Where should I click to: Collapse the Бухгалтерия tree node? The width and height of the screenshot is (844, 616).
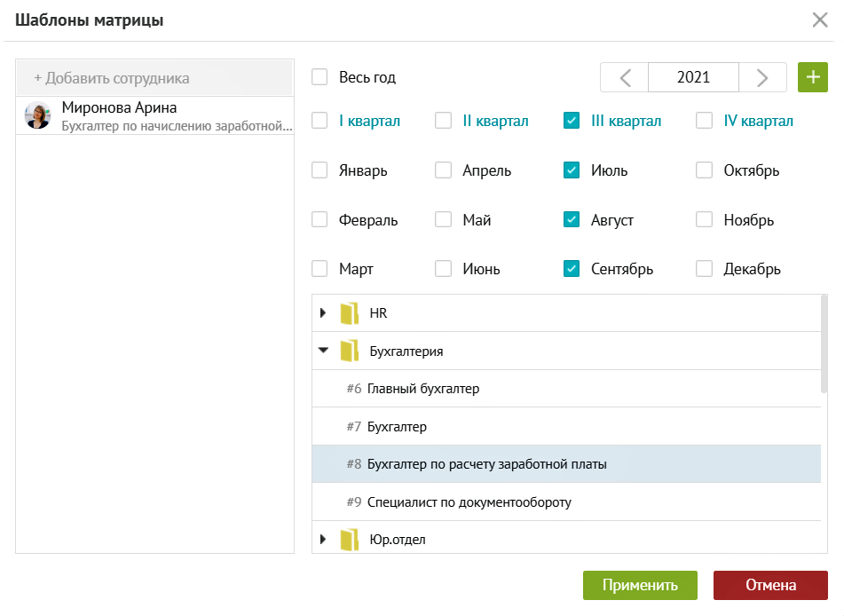(324, 351)
